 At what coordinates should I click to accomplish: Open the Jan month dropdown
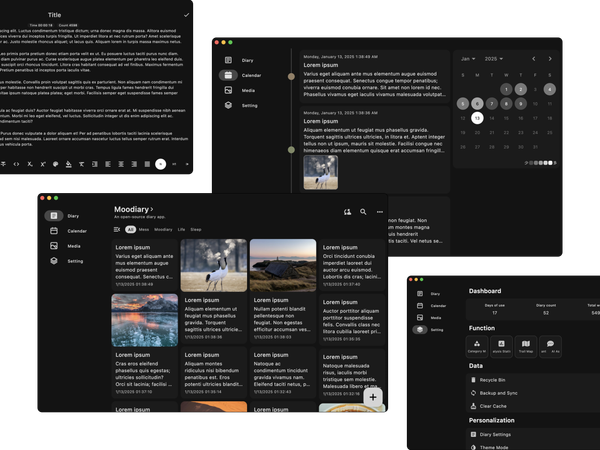point(468,59)
